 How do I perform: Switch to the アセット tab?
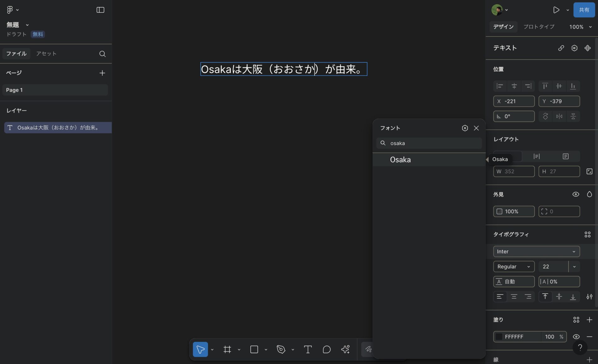pos(46,54)
